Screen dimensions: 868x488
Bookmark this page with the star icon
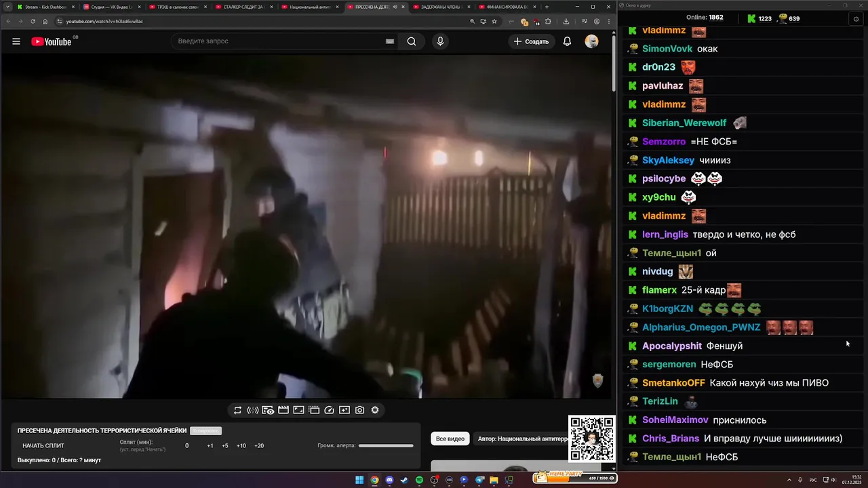click(494, 21)
